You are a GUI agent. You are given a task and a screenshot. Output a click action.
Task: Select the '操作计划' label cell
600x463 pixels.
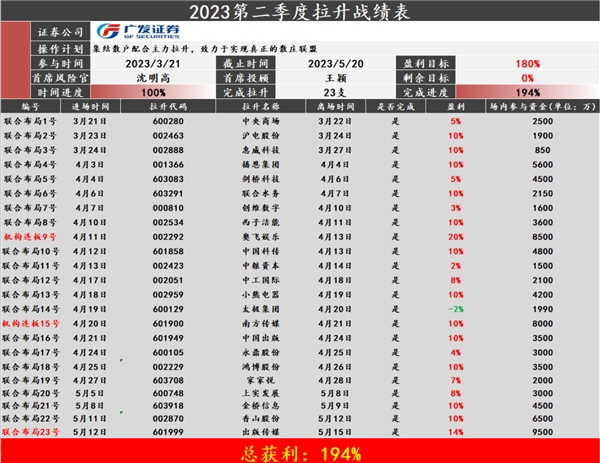60,49
